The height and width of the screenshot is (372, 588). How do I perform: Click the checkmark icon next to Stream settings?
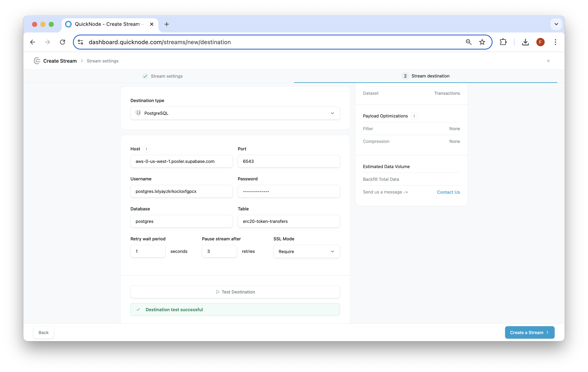pos(145,76)
